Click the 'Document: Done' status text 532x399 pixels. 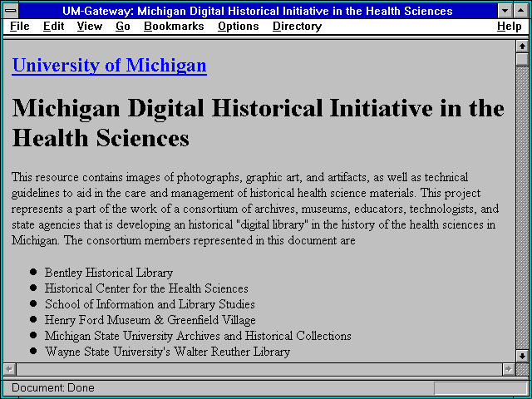53,388
